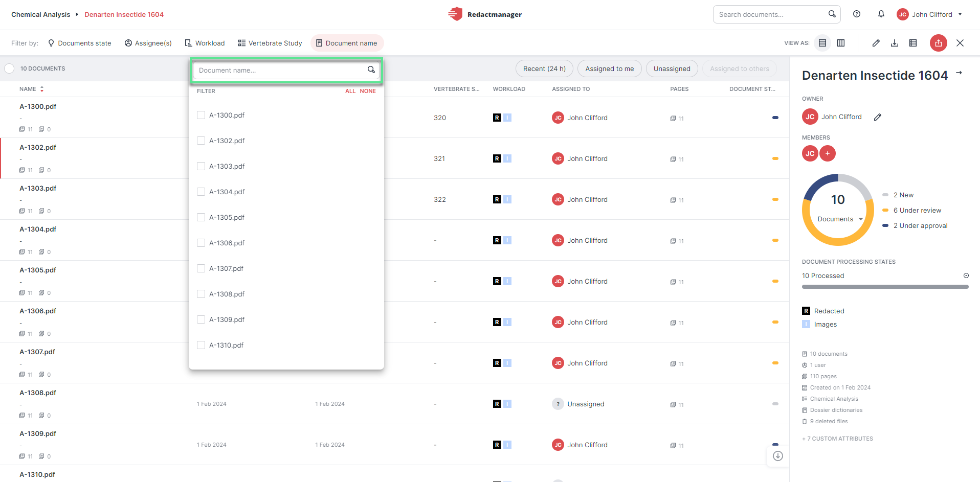Click Assigned to others quick filter
The height and width of the screenshot is (482, 980).
point(740,68)
